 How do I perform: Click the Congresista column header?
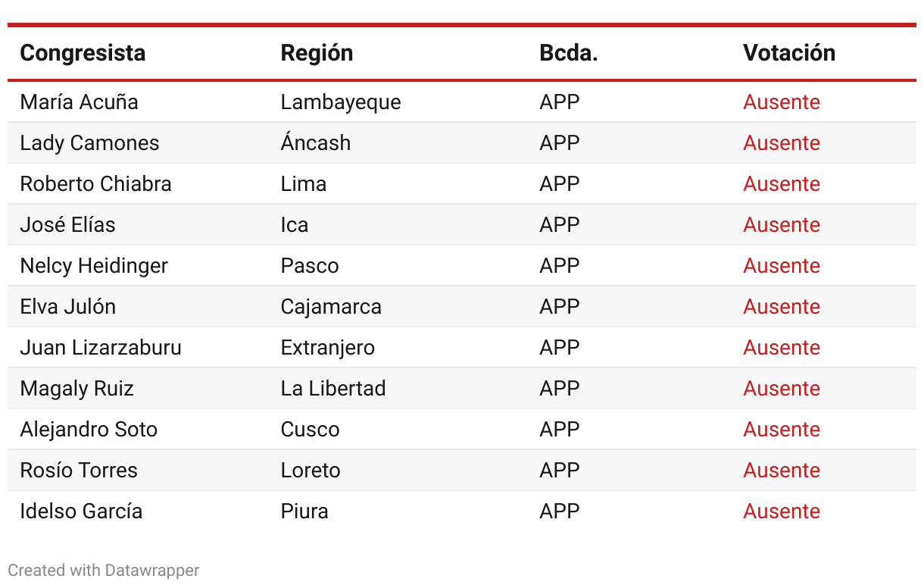83,53
